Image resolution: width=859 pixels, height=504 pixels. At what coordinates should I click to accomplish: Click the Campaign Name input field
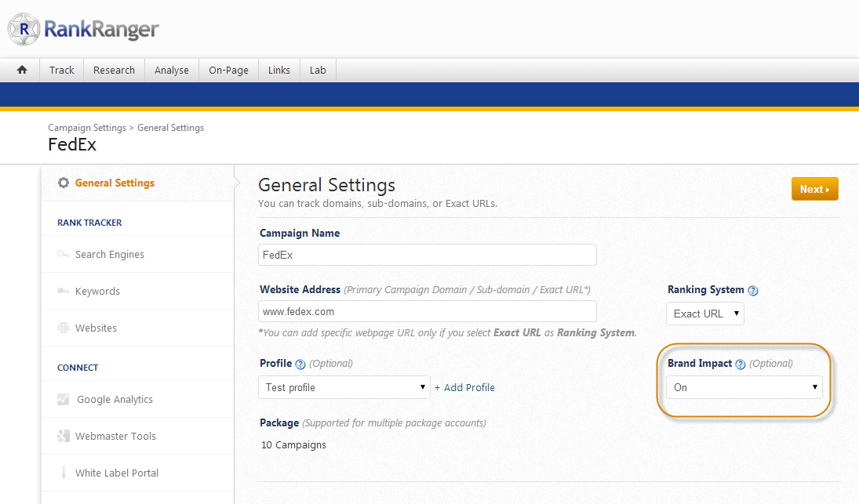click(428, 255)
